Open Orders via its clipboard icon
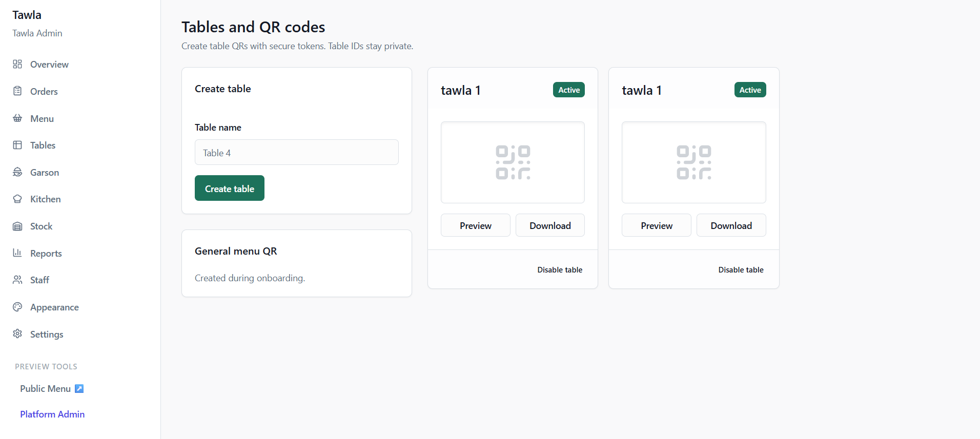 [17, 91]
